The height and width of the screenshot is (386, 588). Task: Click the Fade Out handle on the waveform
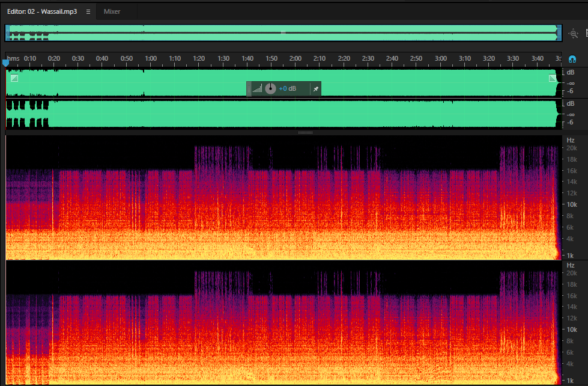[553, 78]
